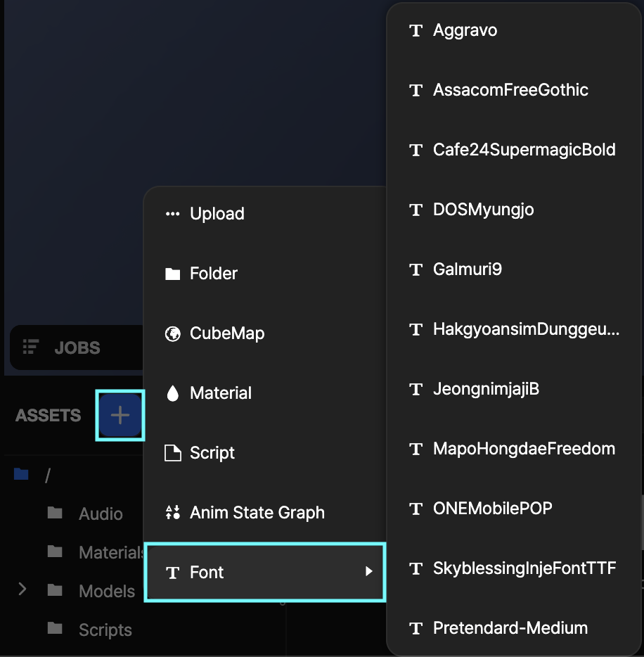Click the Audio folder icon
644x657 pixels.
(56, 513)
